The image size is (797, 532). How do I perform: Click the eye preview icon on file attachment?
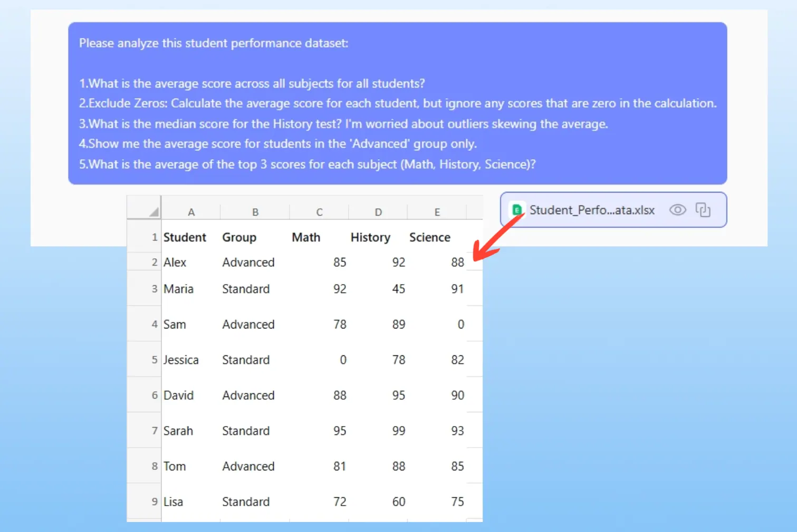[677, 210]
